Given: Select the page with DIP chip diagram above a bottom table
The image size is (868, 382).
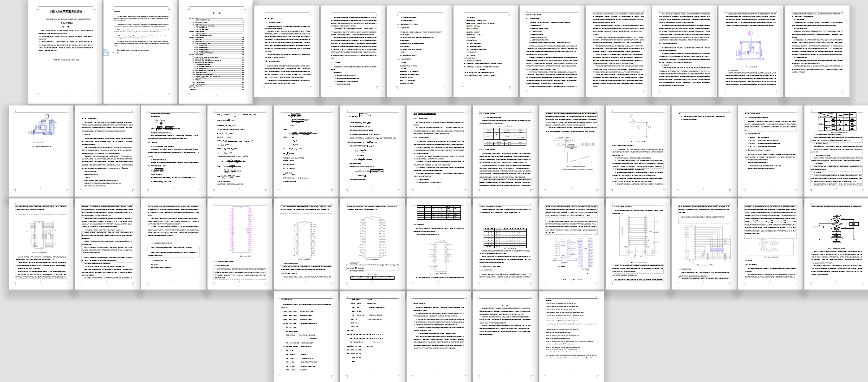Looking at the screenshot, I should click(x=372, y=244).
